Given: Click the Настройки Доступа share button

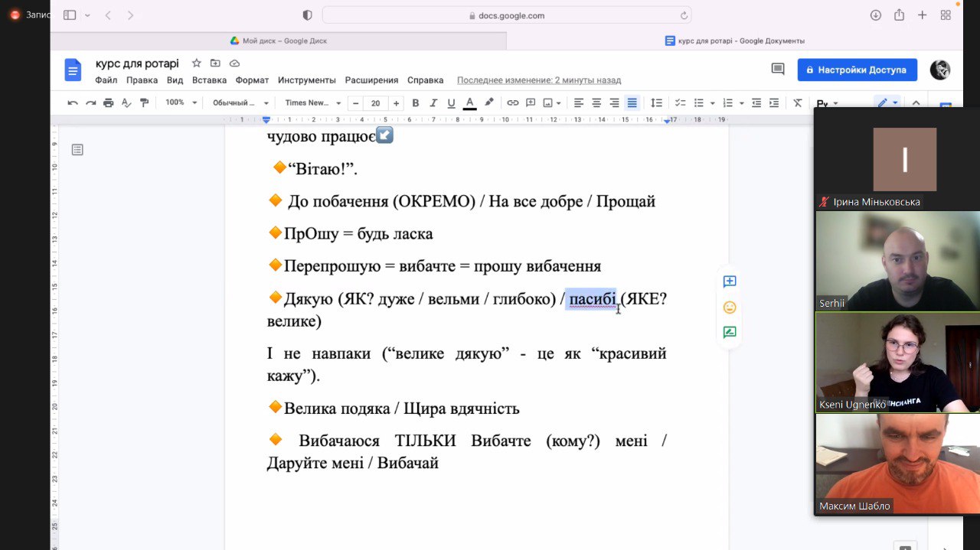Looking at the screenshot, I should [x=856, y=70].
